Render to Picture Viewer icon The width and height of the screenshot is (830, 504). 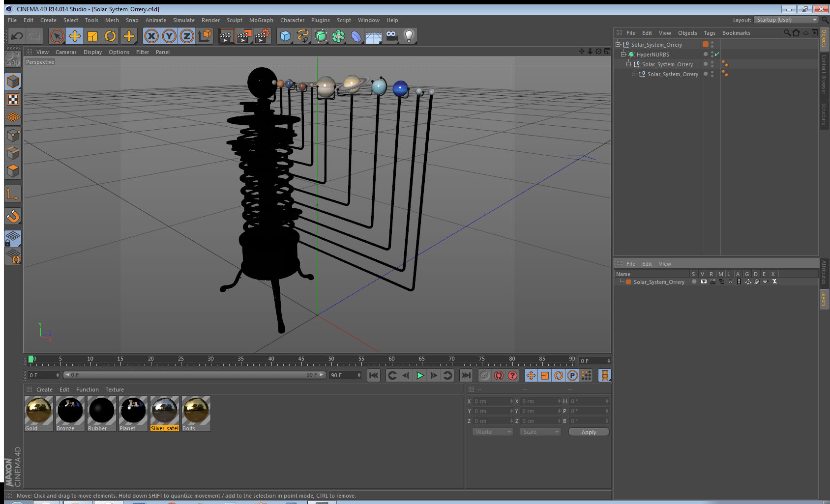pyautogui.click(x=244, y=36)
